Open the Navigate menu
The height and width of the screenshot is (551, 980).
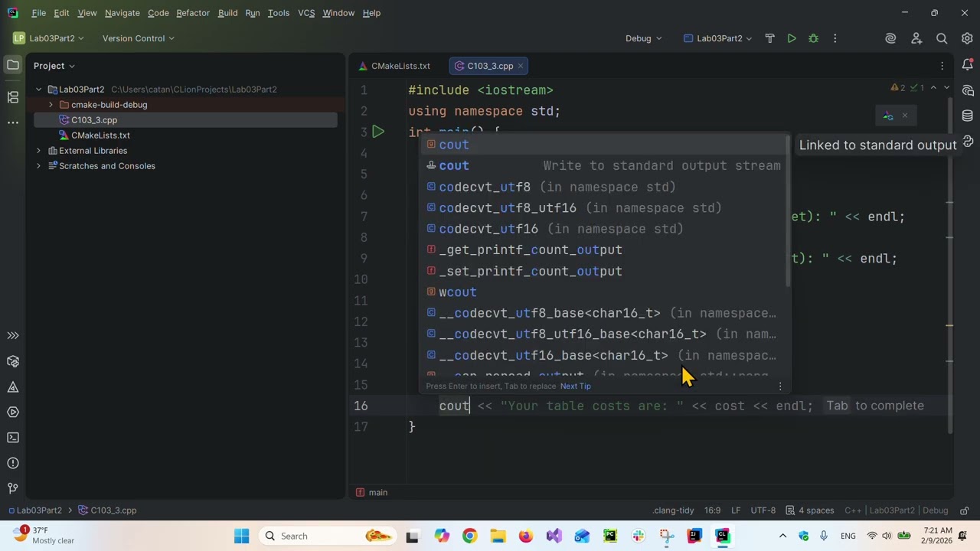coord(122,13)
